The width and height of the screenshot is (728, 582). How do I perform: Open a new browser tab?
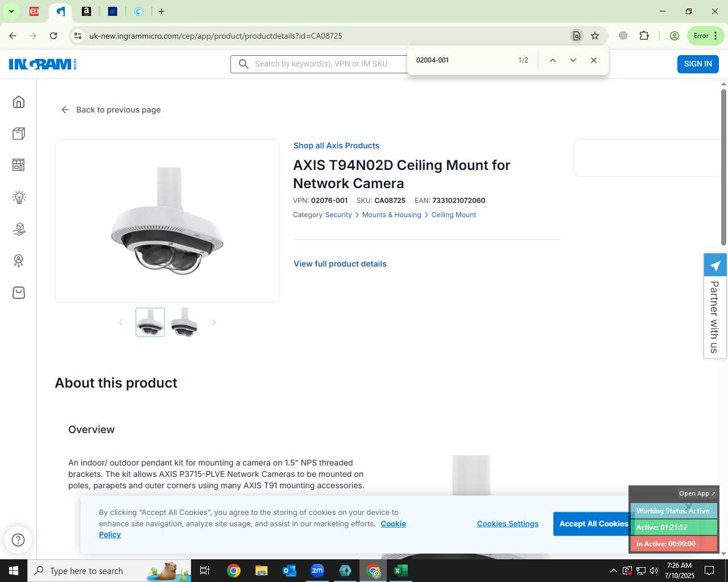pos(162,11)
